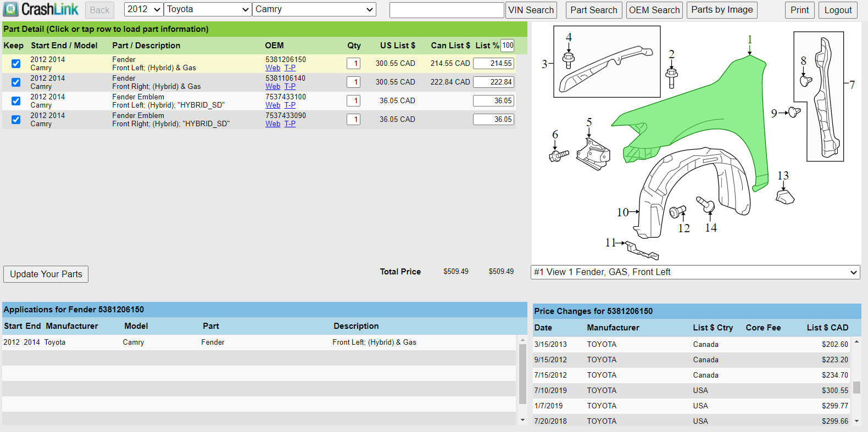Expand the View 1 Fender diagram dropdown
The height and width of the screenshot is (432, 868).
[695, 272]
